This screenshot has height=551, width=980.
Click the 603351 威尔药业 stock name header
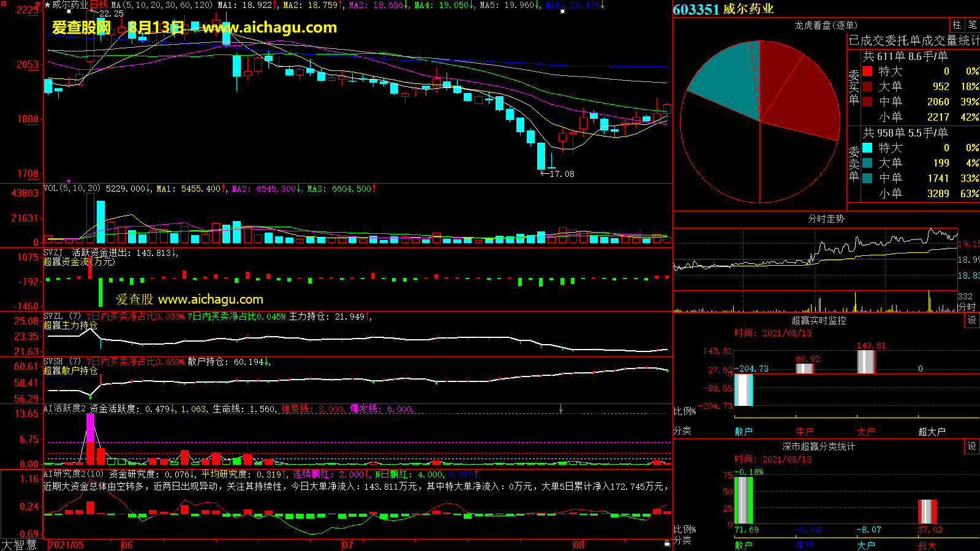point(723,9)
